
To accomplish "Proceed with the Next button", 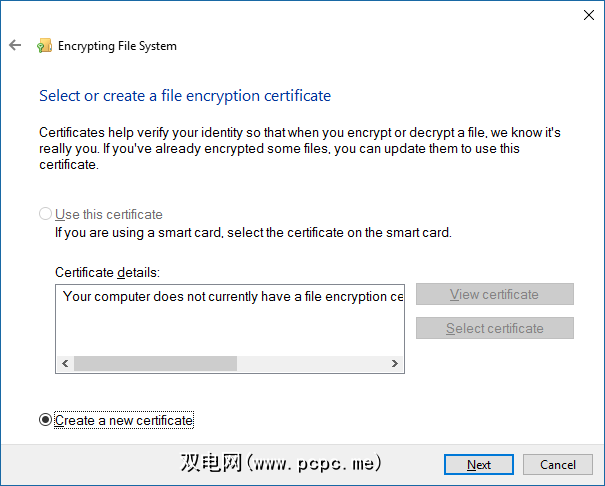I will pyautogui.click(x=479, y=464).
